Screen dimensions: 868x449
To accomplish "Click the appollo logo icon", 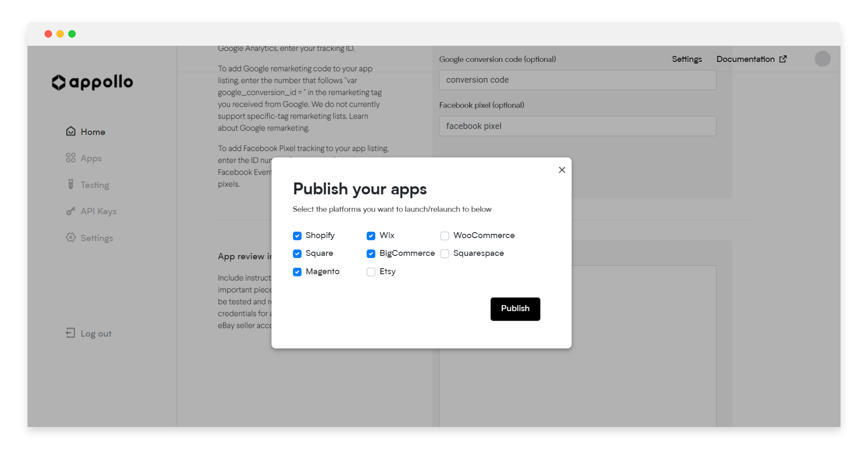I will pyautogui.click(x=58, y=82).
